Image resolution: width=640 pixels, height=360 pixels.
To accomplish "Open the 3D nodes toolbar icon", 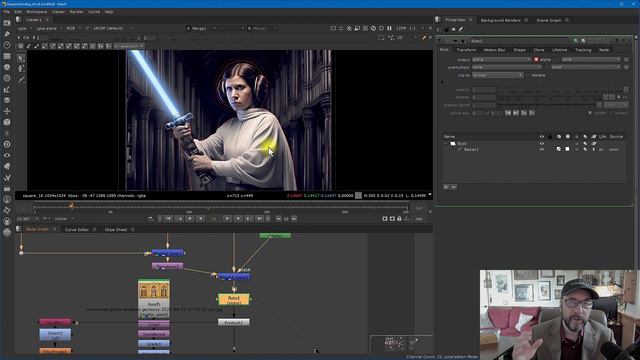I will (7, 122).
